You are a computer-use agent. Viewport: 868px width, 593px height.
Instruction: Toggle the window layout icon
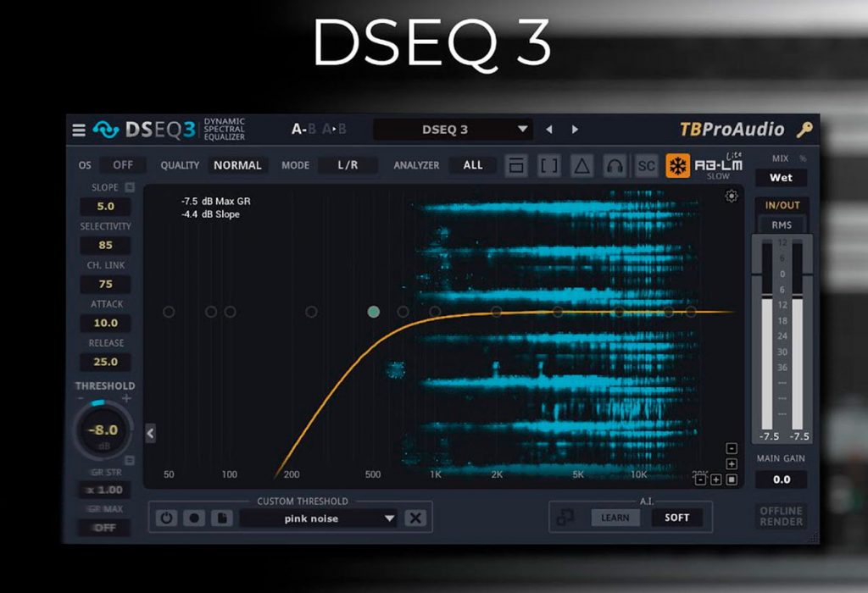click(x=516, y=165)
